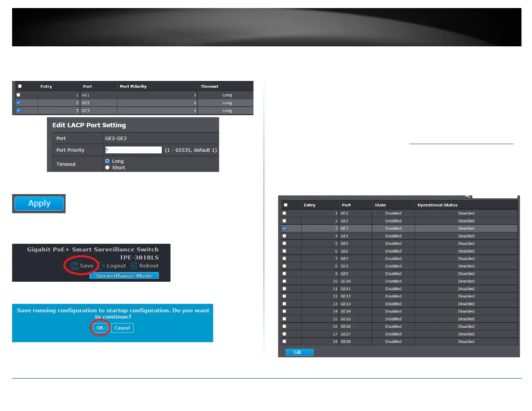Image resolution: width=532 pixels, height=411 pixels.
Task: Uncheck GE3 in the Operational Status table
Action: pyautogui.click(x=284, y=228)
